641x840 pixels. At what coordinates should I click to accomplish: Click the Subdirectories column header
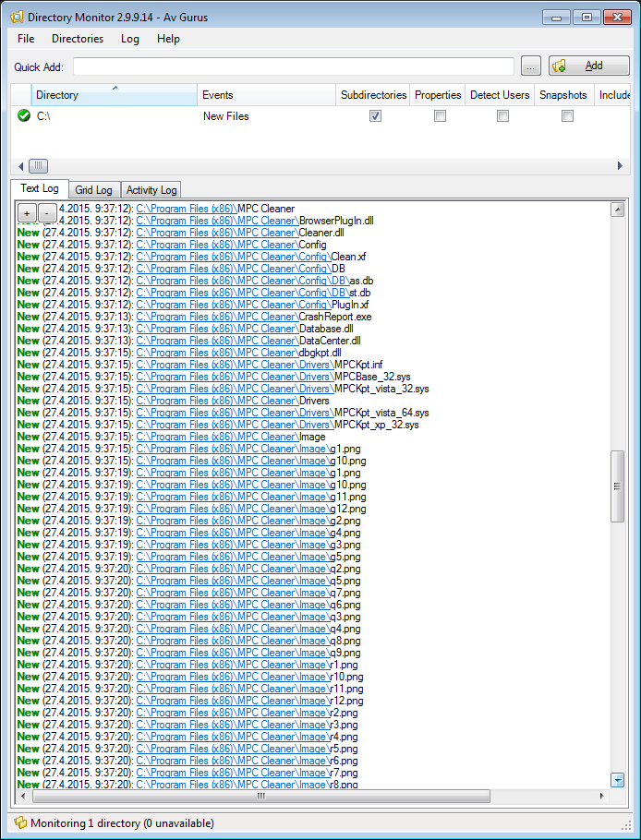click(x=373, y=95)
